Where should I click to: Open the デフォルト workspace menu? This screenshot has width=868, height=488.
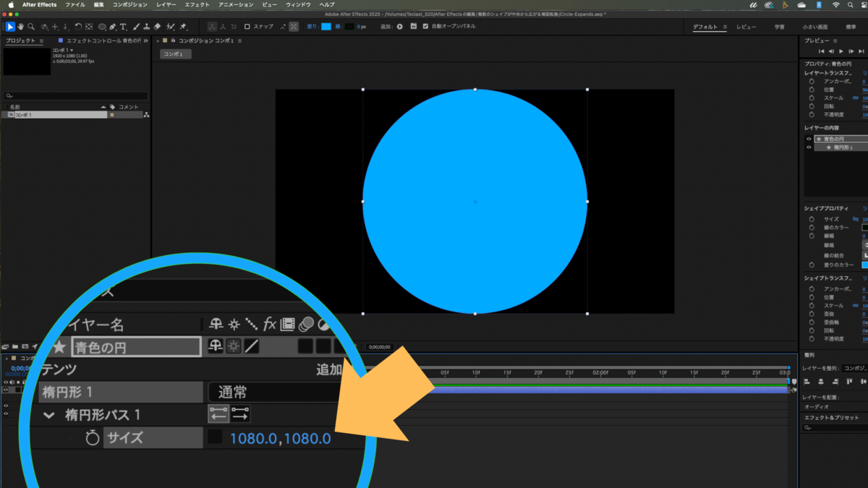click(x=725, y=27)
